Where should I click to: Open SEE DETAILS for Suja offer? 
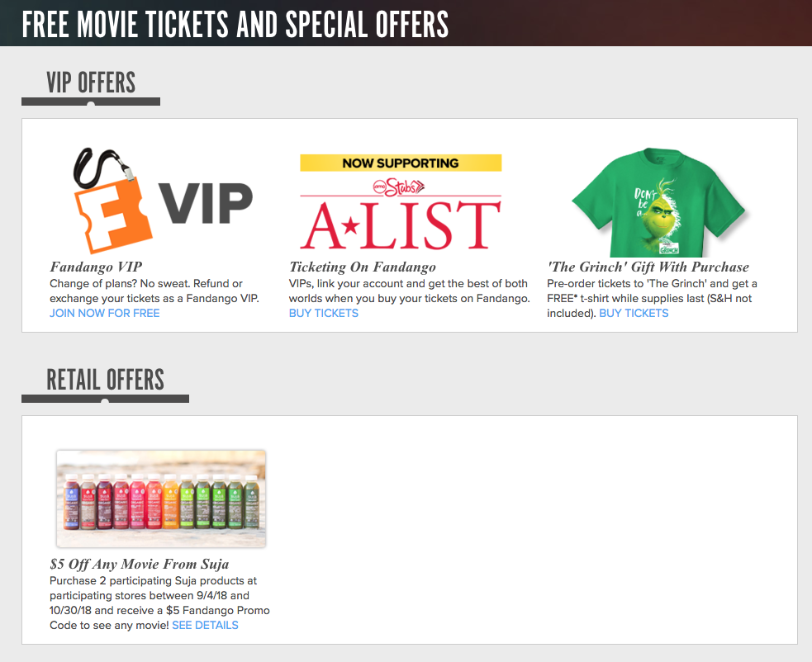[205, 625]
